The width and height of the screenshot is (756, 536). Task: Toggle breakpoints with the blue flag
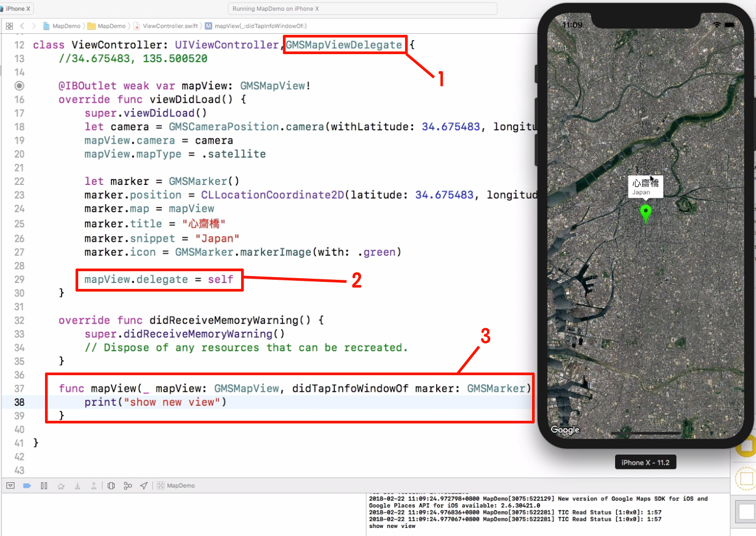pos(27,485)
